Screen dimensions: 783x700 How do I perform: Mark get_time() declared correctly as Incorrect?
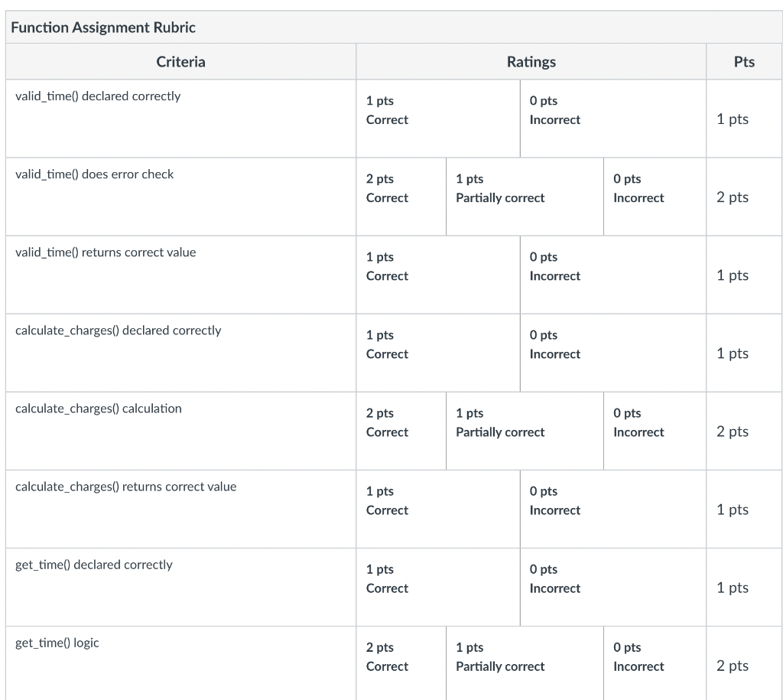point(612,587)
